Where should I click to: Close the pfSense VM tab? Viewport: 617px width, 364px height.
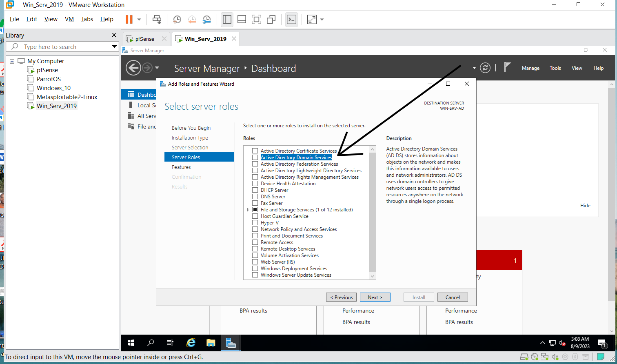click(x=164, y=39)
